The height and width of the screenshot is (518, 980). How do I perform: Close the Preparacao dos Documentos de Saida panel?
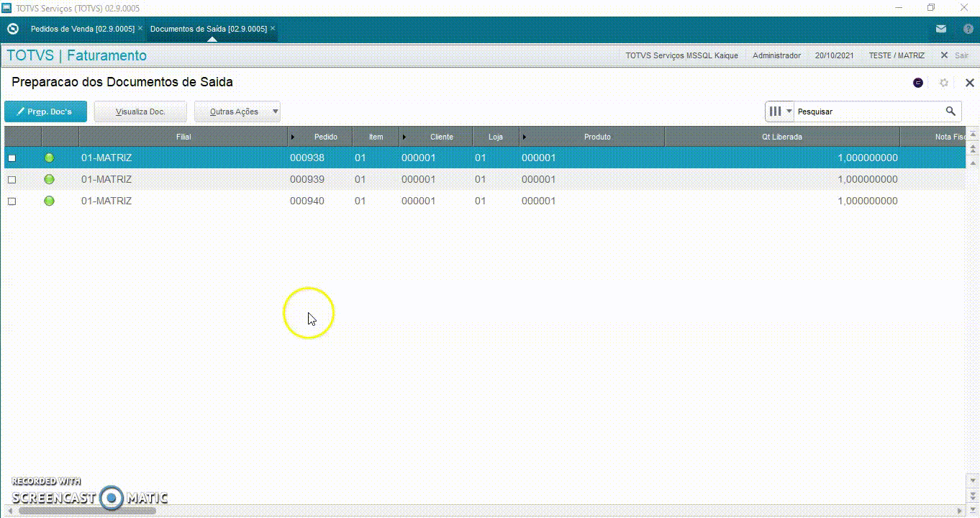(970, 83)
